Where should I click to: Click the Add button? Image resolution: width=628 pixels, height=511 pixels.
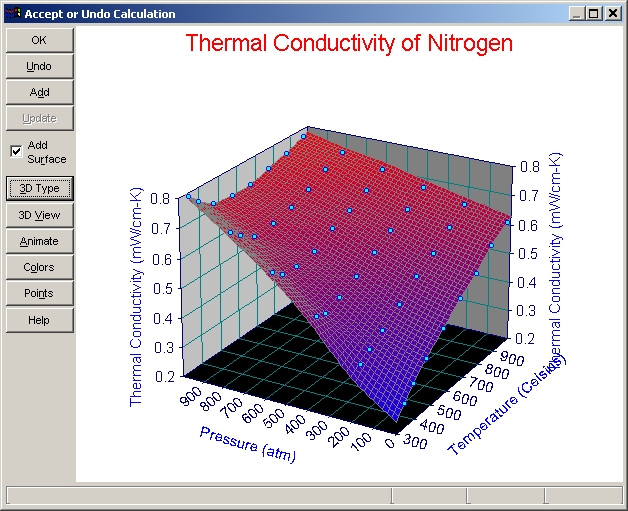(39, 92)
